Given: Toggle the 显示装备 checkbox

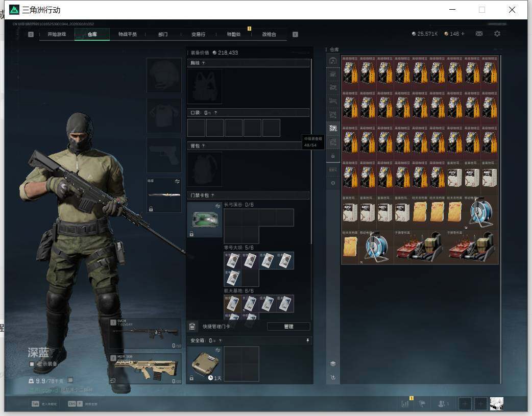Looking at the screenshot, I should pyautogui.click(x=32, y=364).
